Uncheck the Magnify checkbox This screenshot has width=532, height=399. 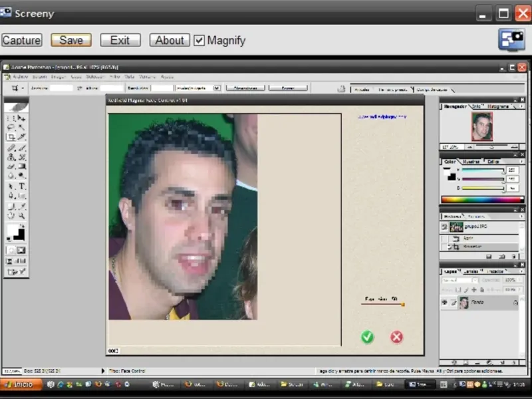click(x=199, y=41)
